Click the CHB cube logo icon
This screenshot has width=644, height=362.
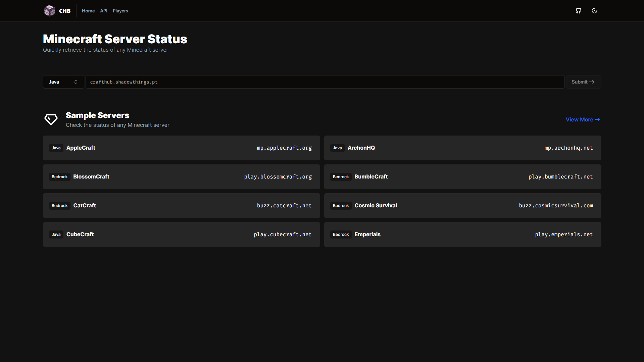[x=49, y=11]
